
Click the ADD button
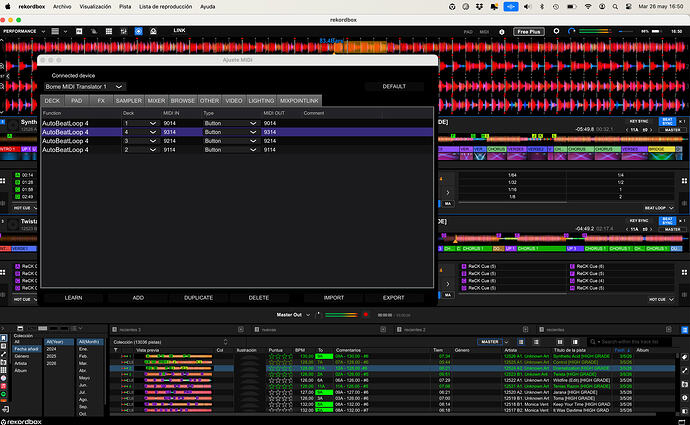(138, 298)
